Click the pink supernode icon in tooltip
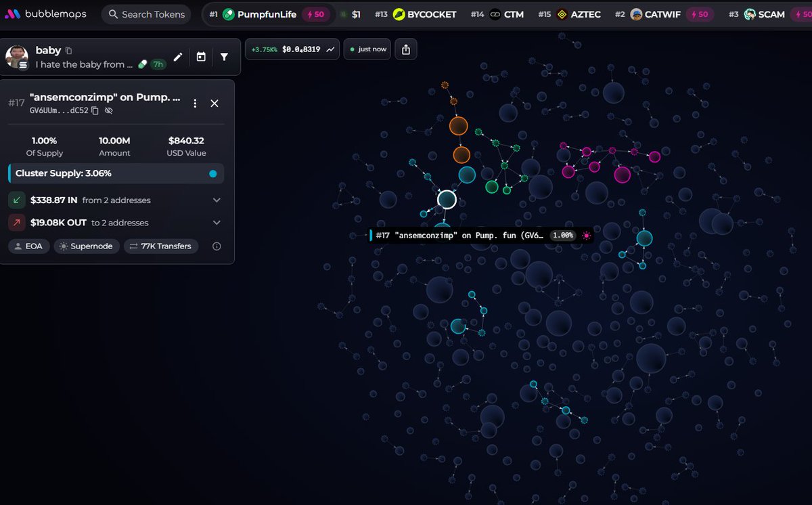 pyautogui.click(x=586, y=236)
